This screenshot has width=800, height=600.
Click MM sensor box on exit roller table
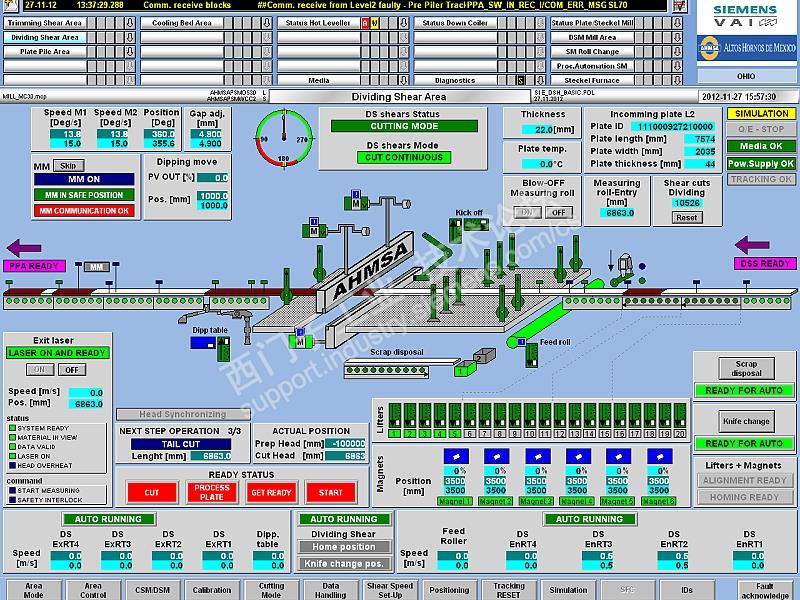pyautogui.click(x=97, y=267)
